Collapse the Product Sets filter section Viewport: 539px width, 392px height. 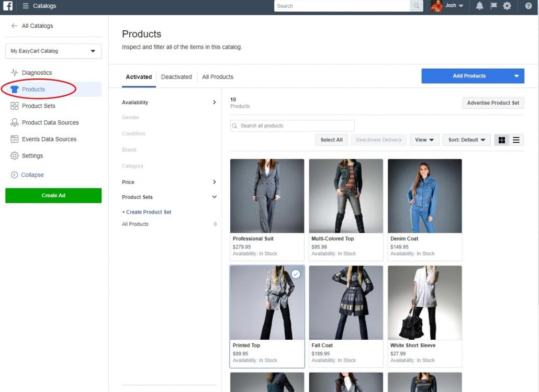214,197
